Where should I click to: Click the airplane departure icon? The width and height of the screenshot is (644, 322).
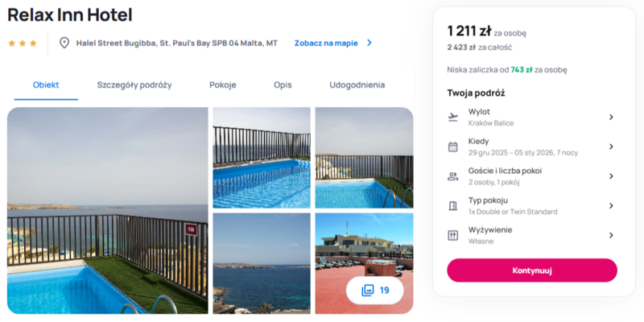[452, 117]
